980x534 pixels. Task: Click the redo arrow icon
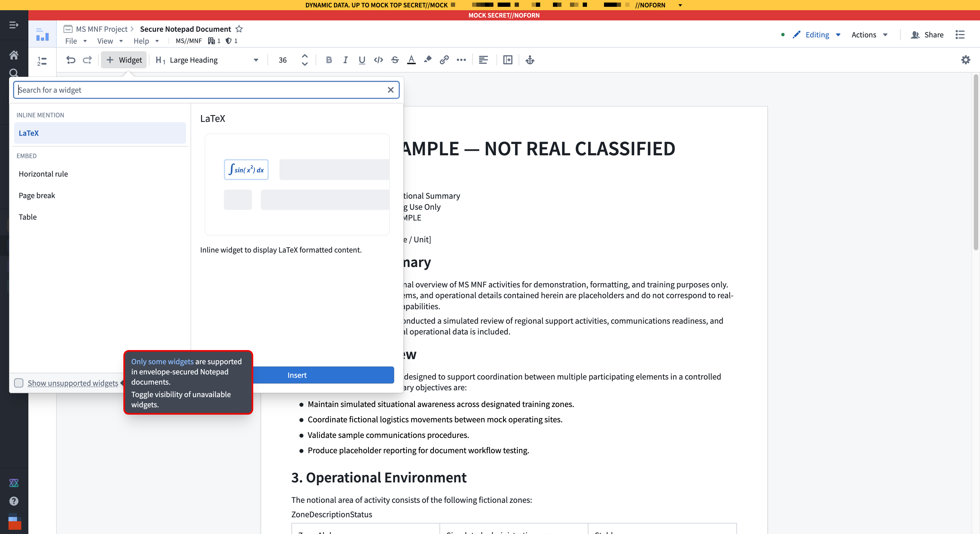pos(87,60)
